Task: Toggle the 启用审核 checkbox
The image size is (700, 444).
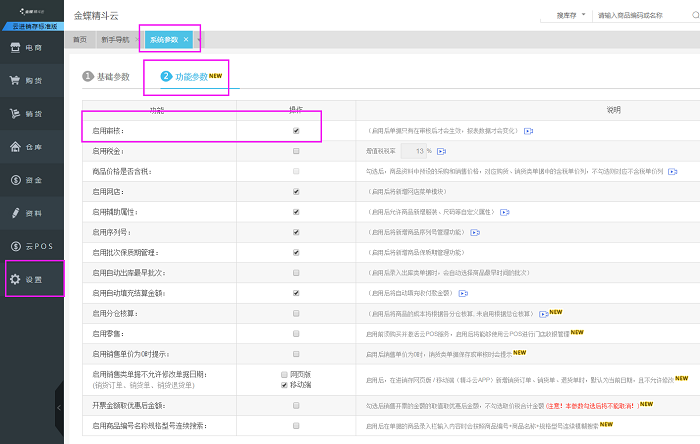Action: [295, 131]
